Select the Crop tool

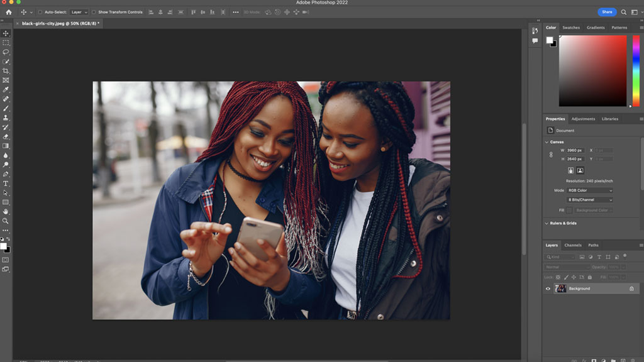pos(6,71)
